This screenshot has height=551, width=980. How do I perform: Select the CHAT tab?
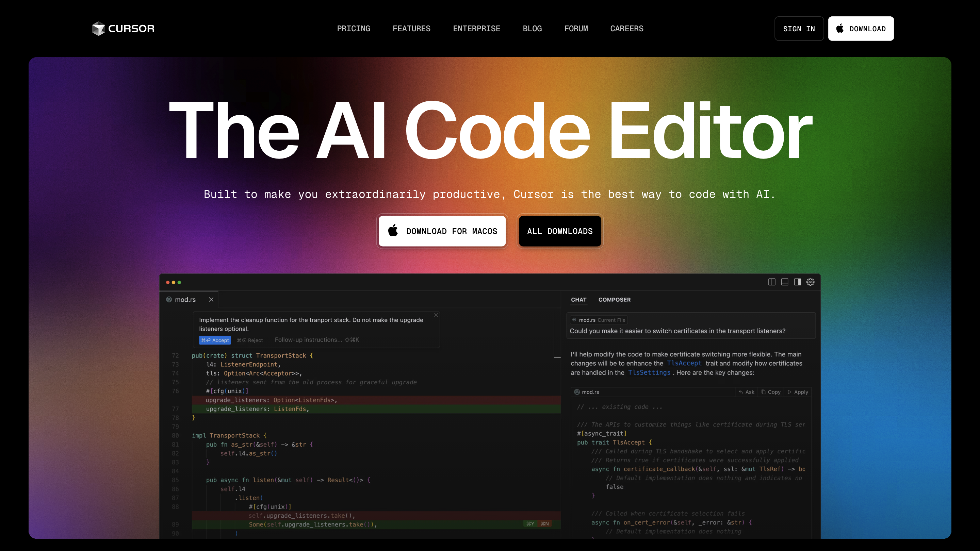(x=578, y=300)
